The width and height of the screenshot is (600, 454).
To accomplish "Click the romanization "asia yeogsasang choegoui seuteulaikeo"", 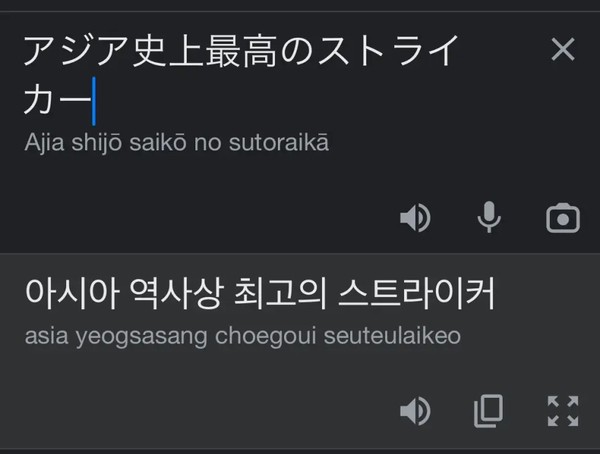I will [x=242, y=335].
